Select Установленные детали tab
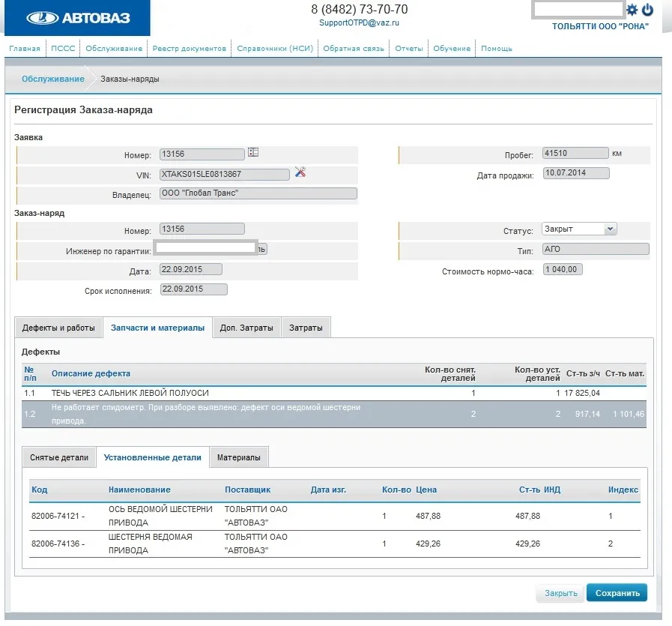672x626 pixels. point(152,457)
